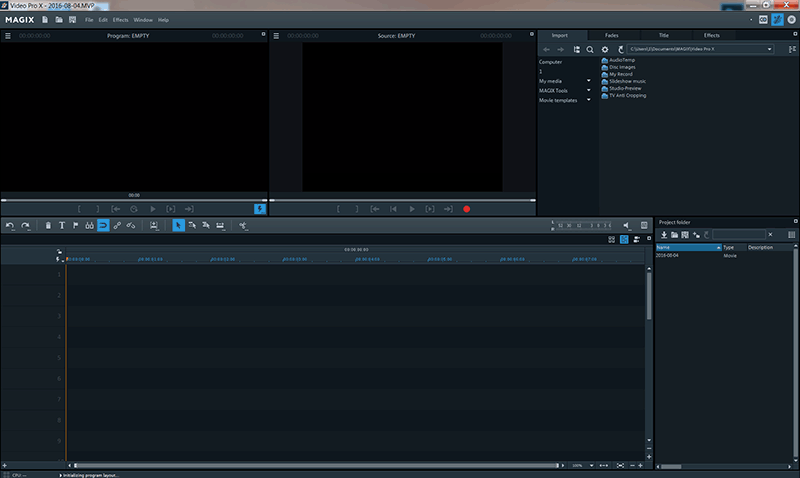800x478 pixels.
Task: Undo the last action in the timeline toolbar
Action: [10, 225]
